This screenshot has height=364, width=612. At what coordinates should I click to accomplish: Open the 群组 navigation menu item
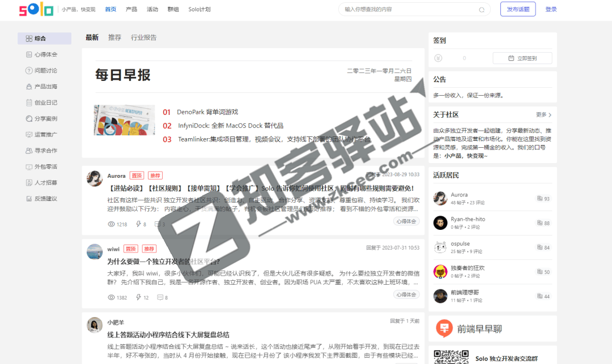tap(173, 10)
